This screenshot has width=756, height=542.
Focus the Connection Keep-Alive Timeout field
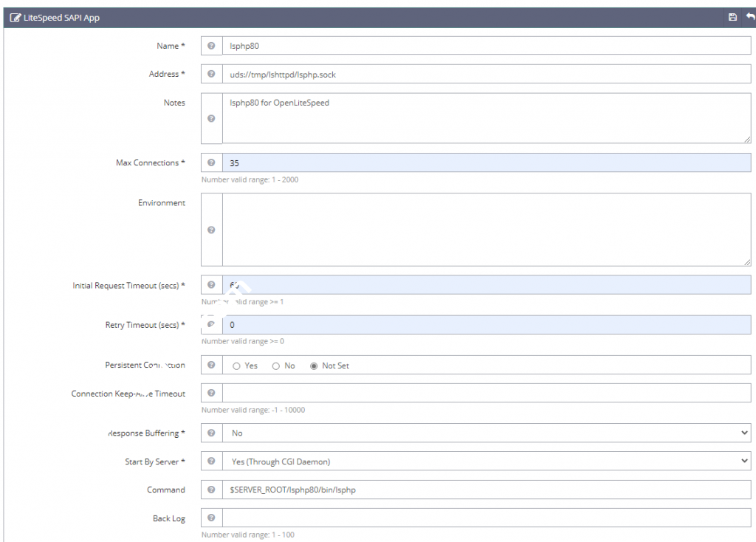(x=486, y=394)
